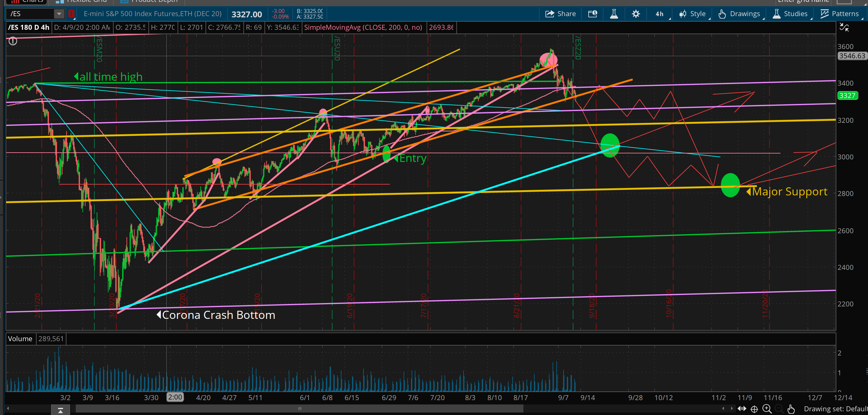Click the red symbol link color box
The height and width of the screenshot is (415, 868).
[x=71, y=14]
